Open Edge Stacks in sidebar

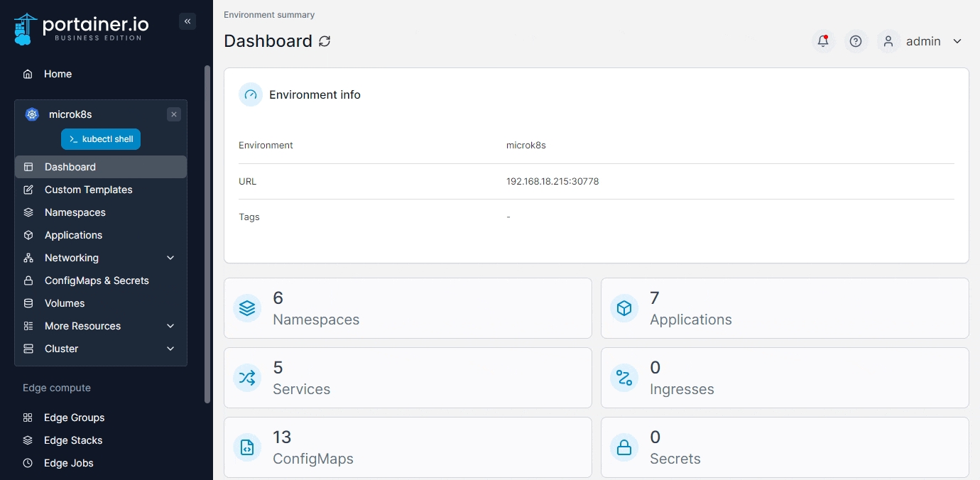(73, 440)
